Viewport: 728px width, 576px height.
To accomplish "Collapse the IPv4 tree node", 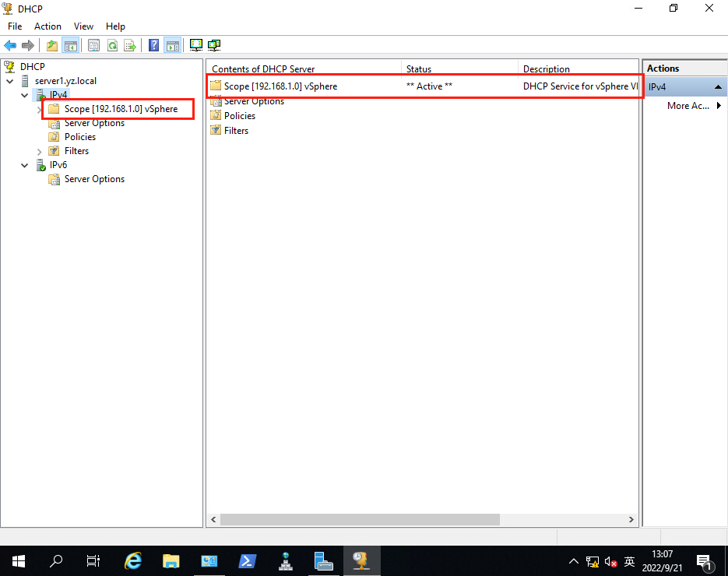I will 24,94.
